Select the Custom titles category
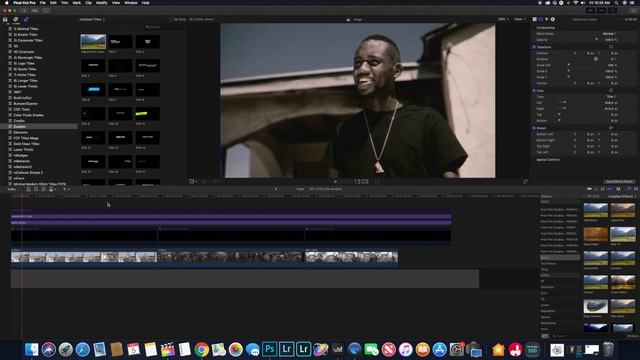The width and height of the screenshot is (640, 360). pyautogui.click(x=39, y=127)
